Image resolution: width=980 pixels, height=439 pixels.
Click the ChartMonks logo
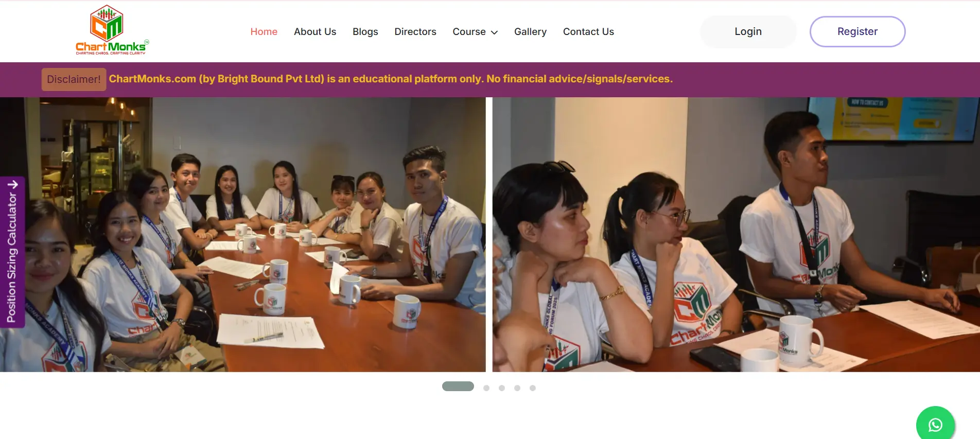(x=112, y=30)
